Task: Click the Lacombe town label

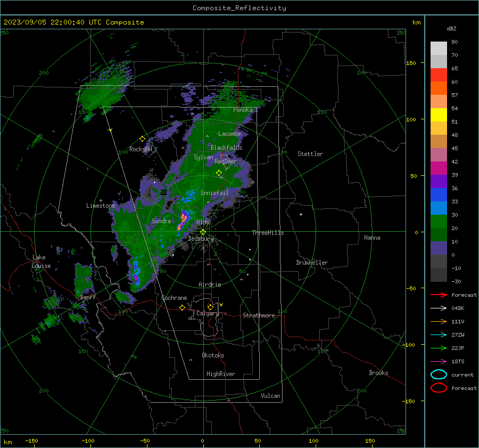Action: pyautogui.click(x=229, y=134)
